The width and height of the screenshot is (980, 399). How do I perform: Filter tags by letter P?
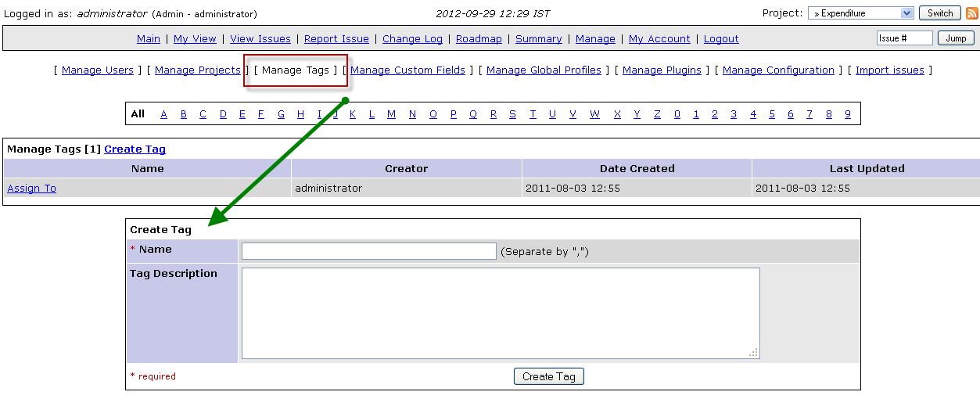tap(454, 114)
